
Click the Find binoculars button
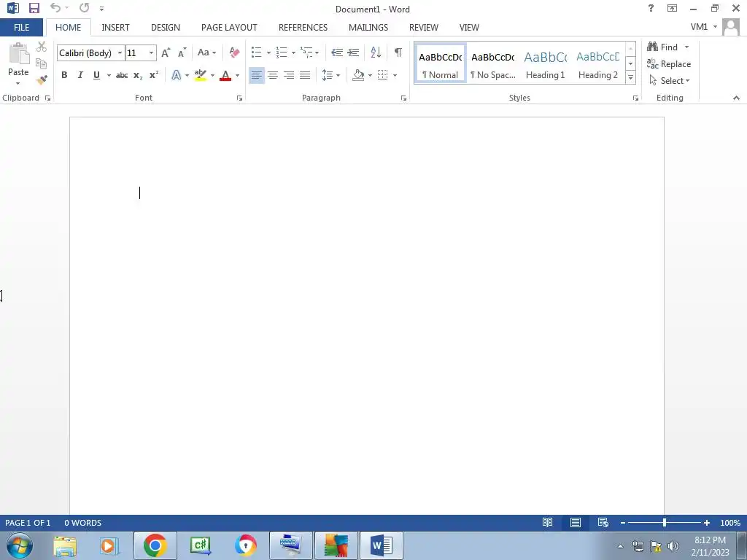coord(662,47)
